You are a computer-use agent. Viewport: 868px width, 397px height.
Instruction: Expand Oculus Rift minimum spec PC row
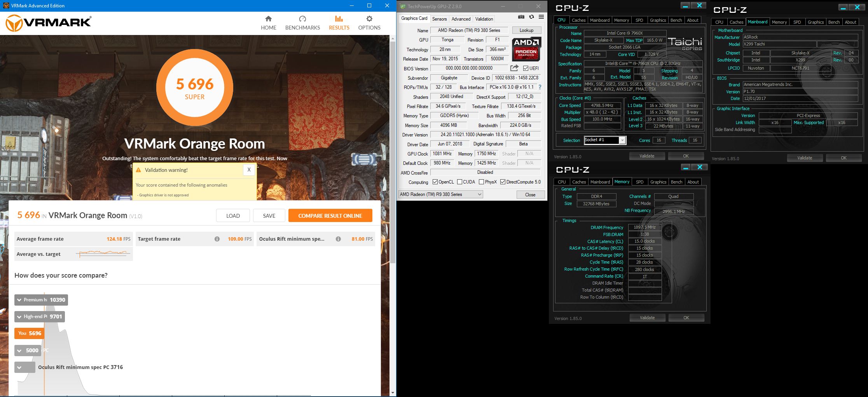(x=25, y=367)
